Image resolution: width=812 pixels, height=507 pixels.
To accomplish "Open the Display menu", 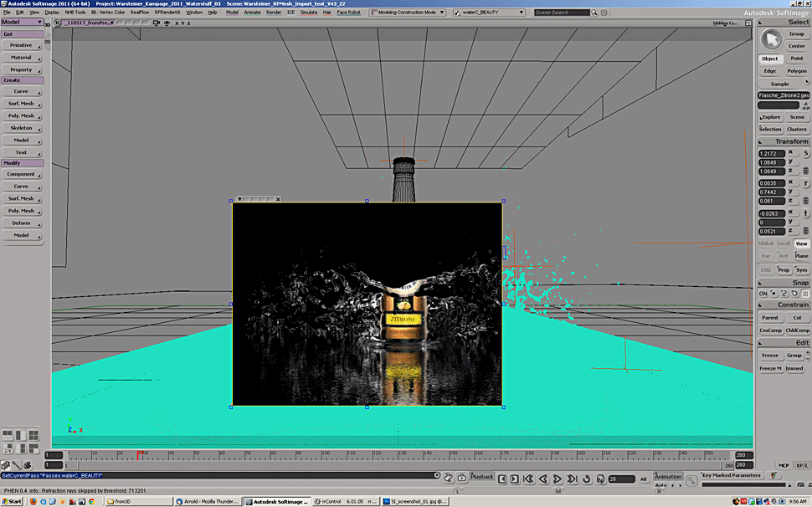I will [52, 13].
